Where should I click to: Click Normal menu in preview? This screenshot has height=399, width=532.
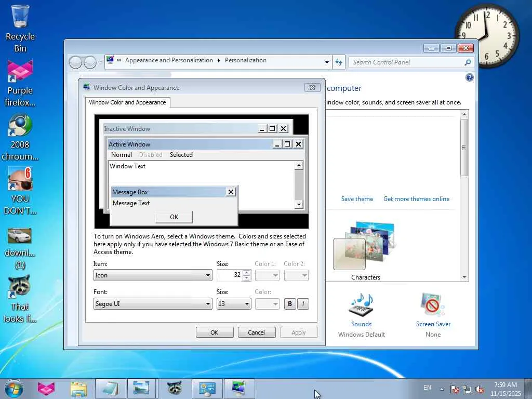pyautogui.click(x=122, y=155)
